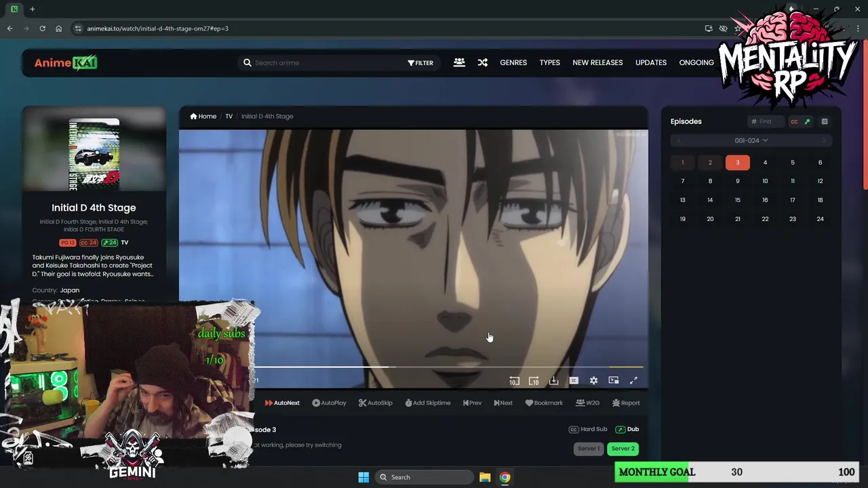Click the TV breadcrumb link

(x=229, y=116)
